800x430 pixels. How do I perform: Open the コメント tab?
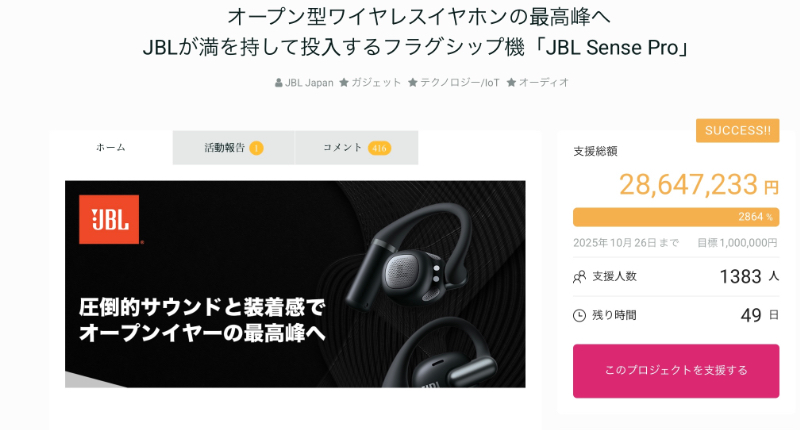(x=357, y=147)
